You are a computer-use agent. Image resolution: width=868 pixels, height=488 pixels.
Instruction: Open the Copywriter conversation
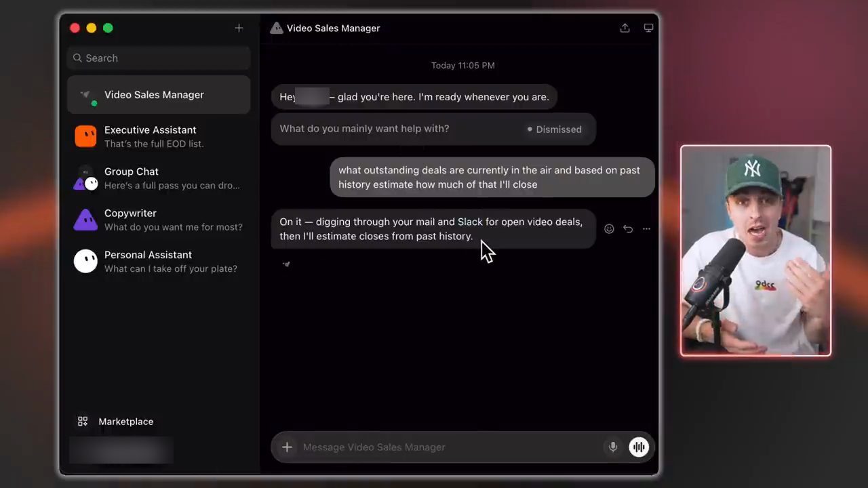point(159,220)
